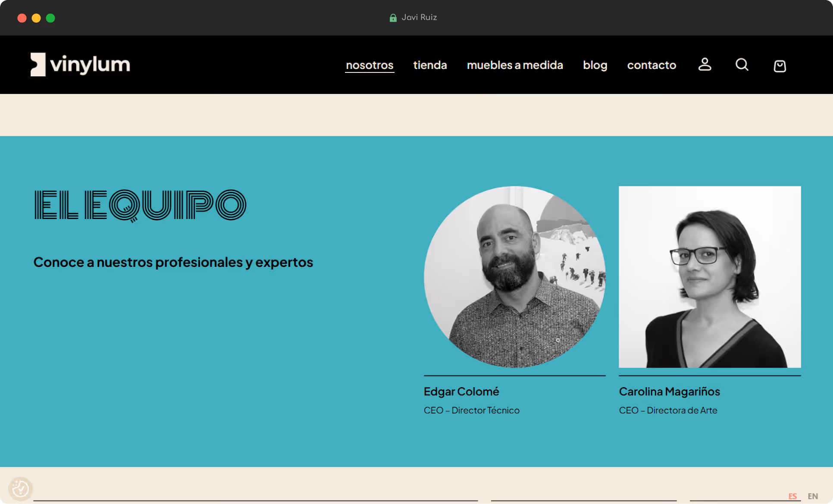This screenshot has height=504, width=833.
Task: Select the Edgar Colomé name heading
Action: click(461, 391)
